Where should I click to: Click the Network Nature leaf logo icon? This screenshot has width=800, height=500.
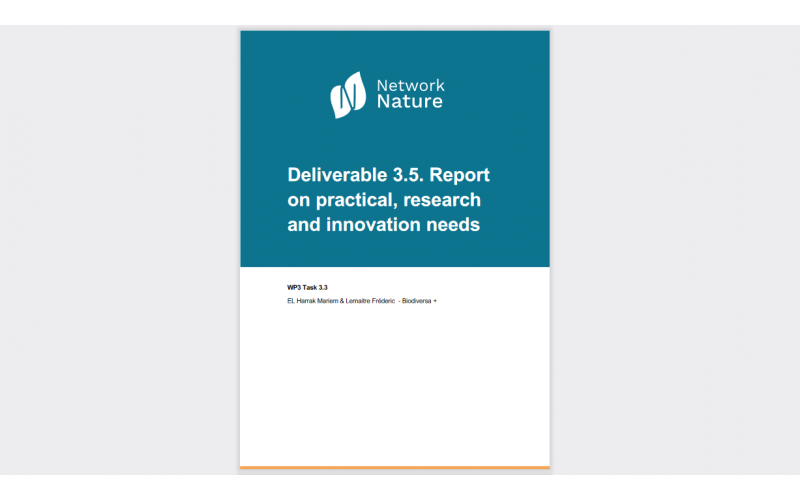pyautogui.click(x=348, y=95)
